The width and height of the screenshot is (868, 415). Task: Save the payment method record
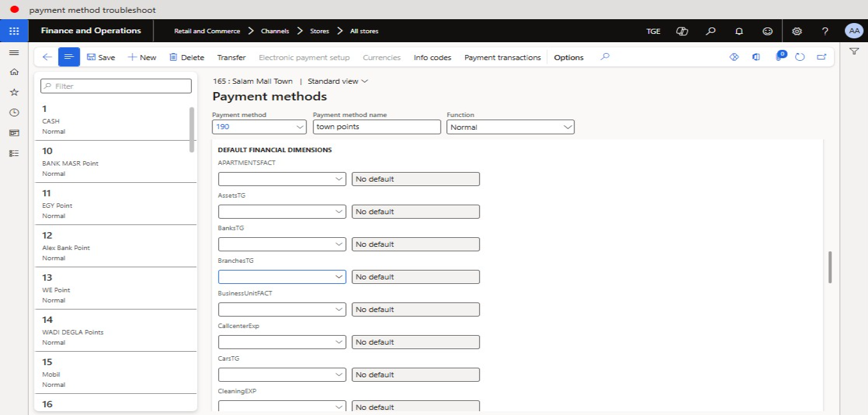click(101, 57)
